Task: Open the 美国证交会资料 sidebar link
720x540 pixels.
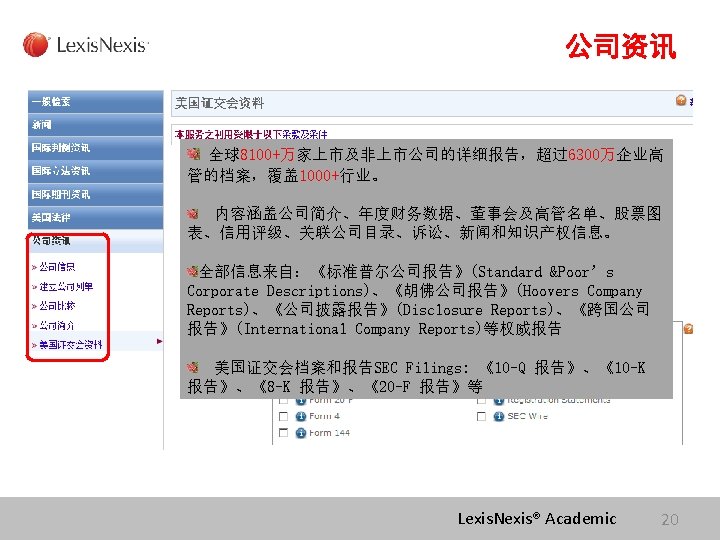Action: pyautogui.click(x=71, y=344)
